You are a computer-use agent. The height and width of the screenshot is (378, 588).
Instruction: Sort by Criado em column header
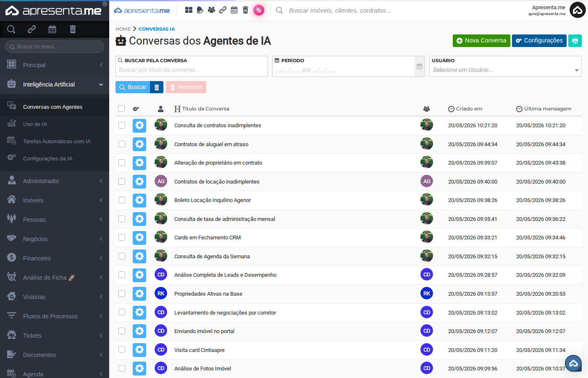(465, 109)
